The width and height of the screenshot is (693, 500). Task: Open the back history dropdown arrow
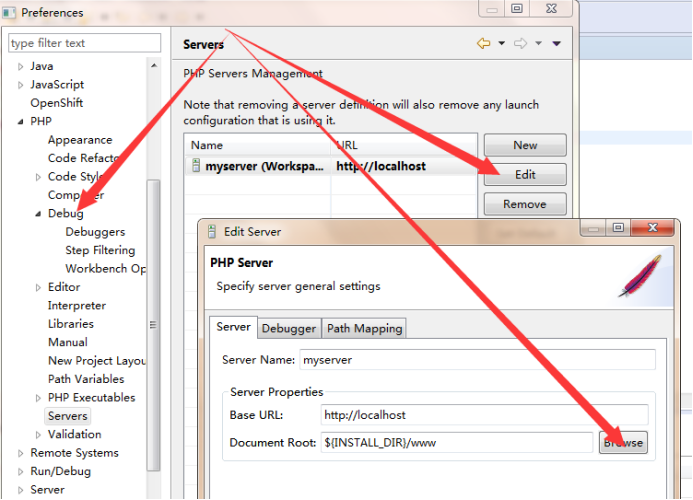coord(502,43)
